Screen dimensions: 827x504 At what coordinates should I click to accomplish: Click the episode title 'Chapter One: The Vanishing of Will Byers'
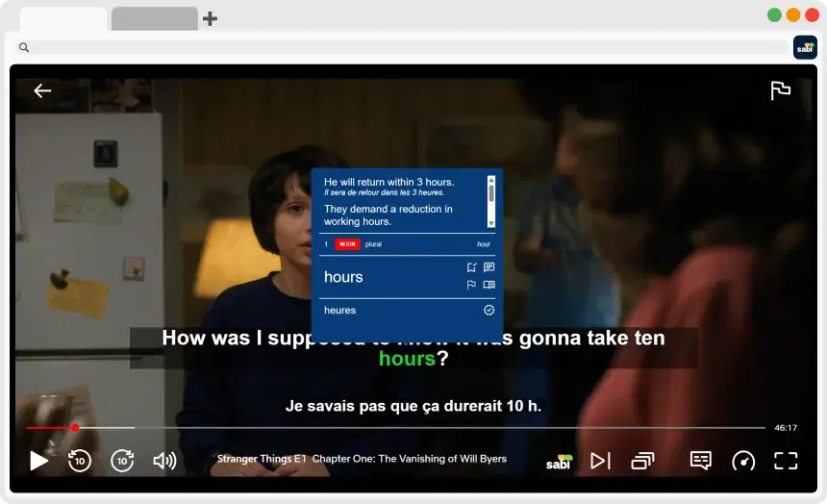[x=410, y=459]
